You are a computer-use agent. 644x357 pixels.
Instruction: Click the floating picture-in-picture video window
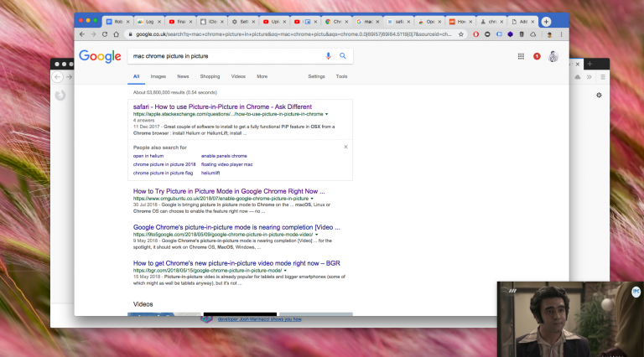point(569,318)
